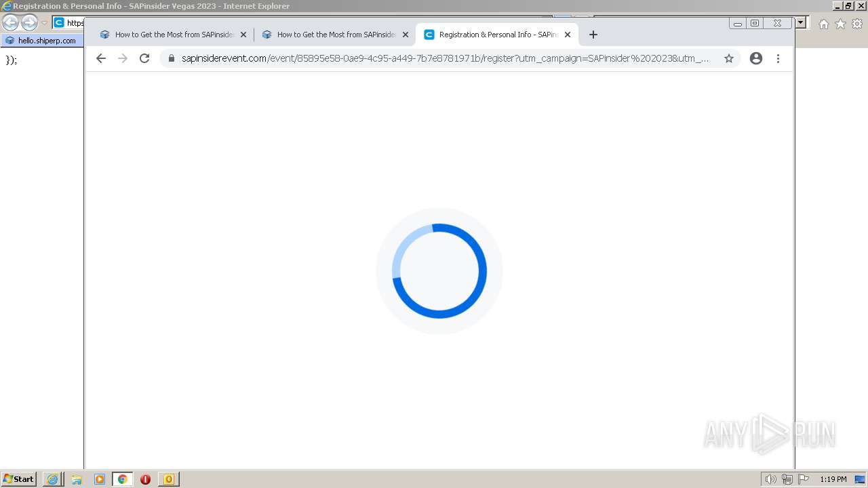Image resolution: width=868 pixels, height=488 pixels.
Task: Open Internet Explorer home page icon
Action: coord(823,24)
